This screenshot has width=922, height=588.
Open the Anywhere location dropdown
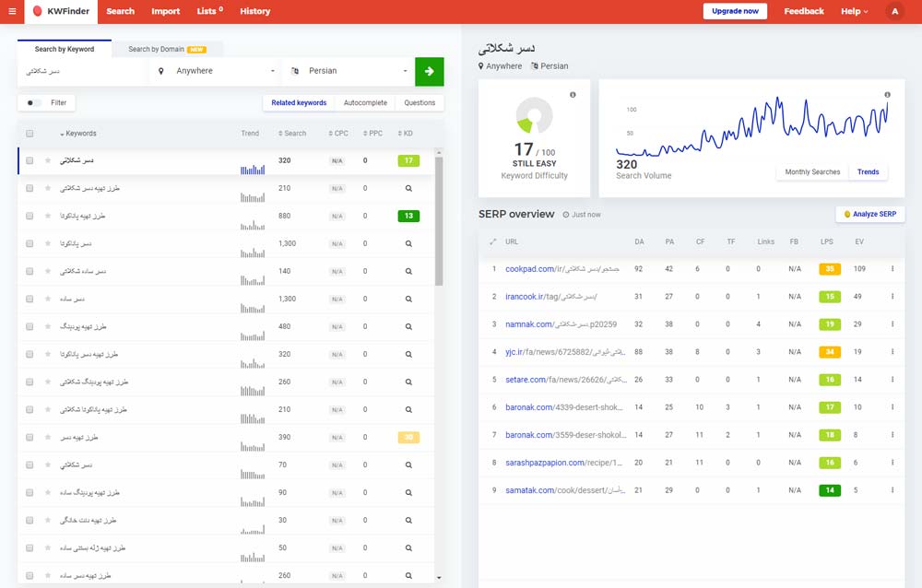click(216, 71)
